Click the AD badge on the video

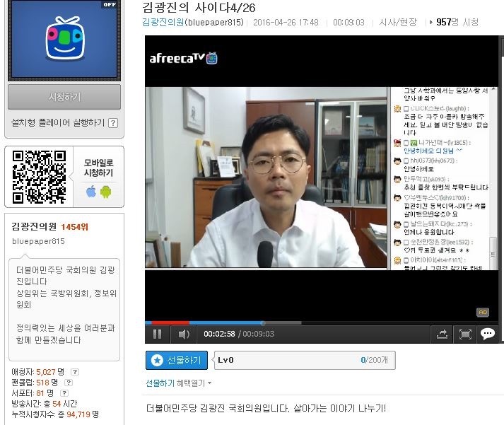(483, 312)
